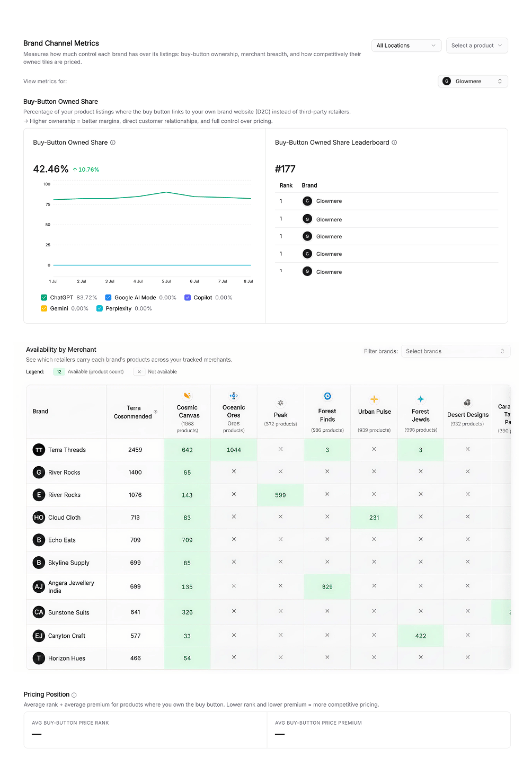The image size is (532, 784).
Task: Click the 599 cell under Peak
Action: (280, 495)
